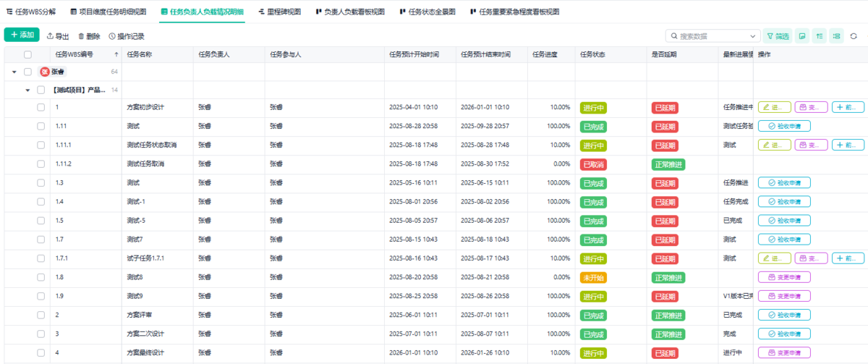Click the magnifier icon in search box
Screen dimensions: 868x364
click(x=674, y=35)
